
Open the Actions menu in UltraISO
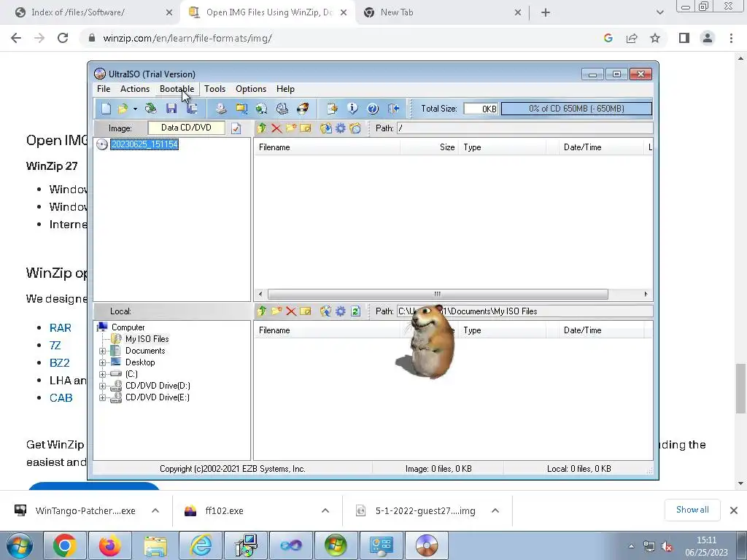[x=135, y=89]
